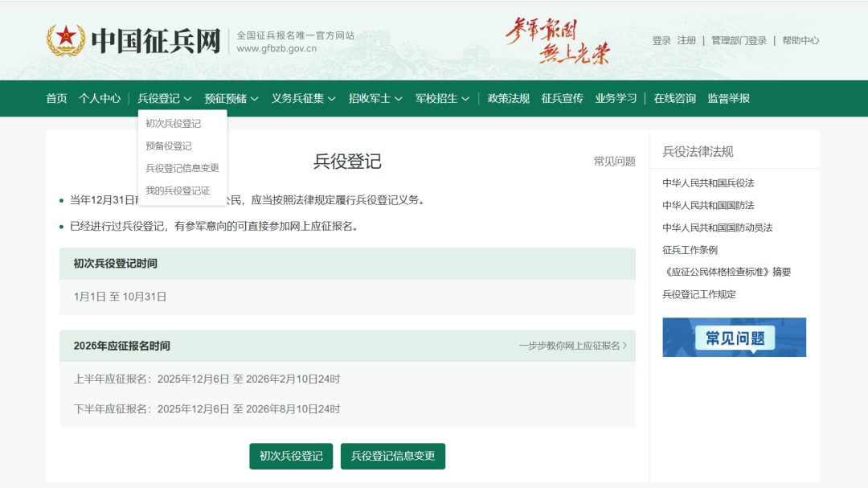Open 监督举报 navigation item
Viewport: 868px width, 488px height.
tap(728, 99)
